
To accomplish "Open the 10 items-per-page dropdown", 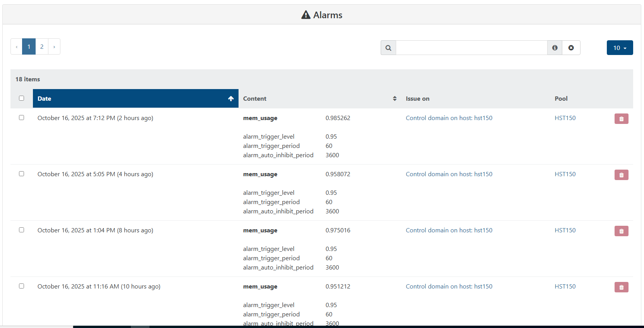I will click(x=620, y=48).
